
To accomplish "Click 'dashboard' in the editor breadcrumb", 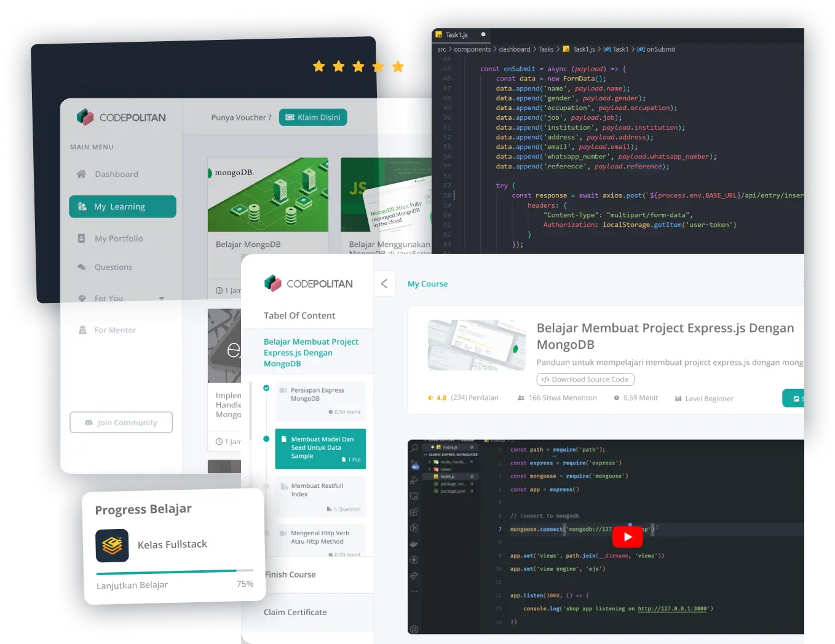I will pos(515,49).
